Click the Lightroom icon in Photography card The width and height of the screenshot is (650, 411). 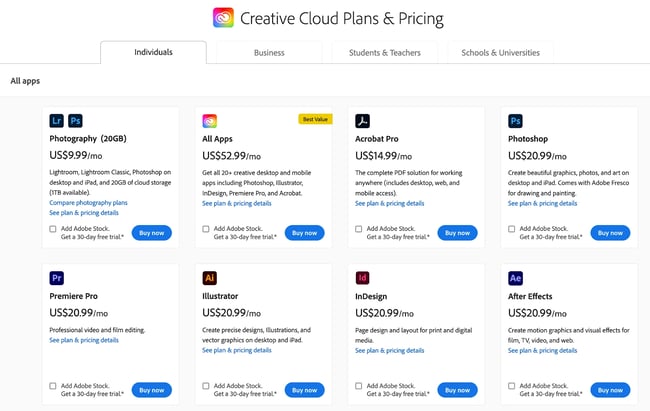(x=57, y=121)
